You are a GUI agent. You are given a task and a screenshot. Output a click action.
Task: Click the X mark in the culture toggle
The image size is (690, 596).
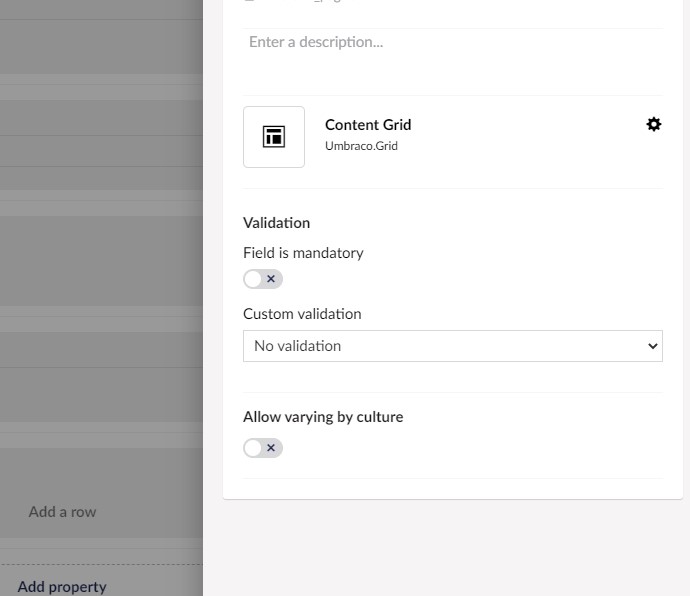(271, 448)
